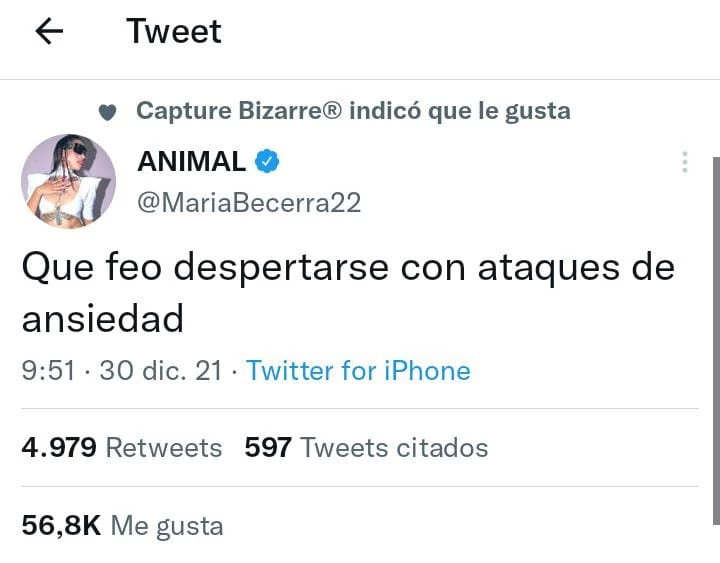Screen dimensions: 720x563
Task: Open the three-dot tweet options menu
Action: coord(685,162)
